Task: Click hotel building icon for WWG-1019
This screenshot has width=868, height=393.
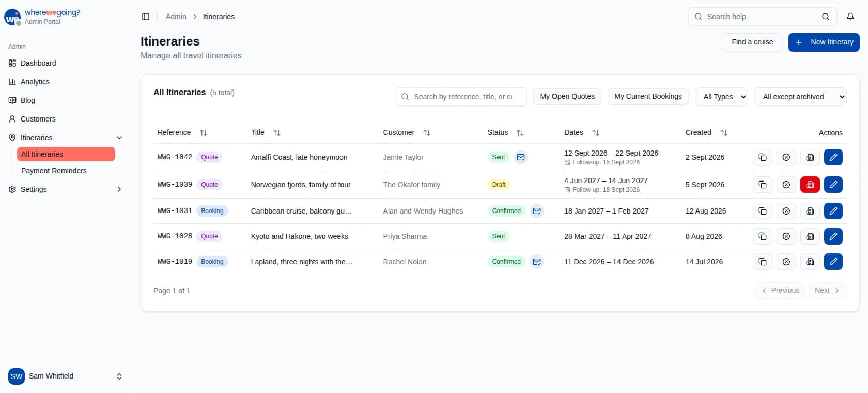Action: point(810,262)
